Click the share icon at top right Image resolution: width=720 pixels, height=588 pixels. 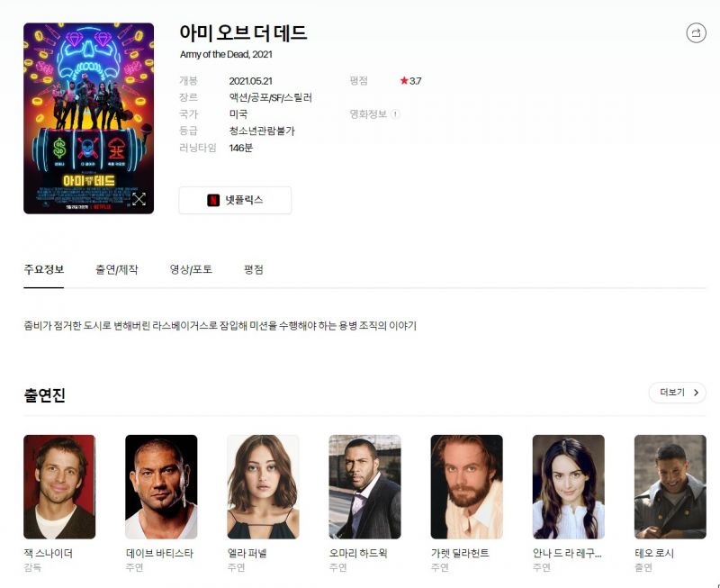coord(696,33)
